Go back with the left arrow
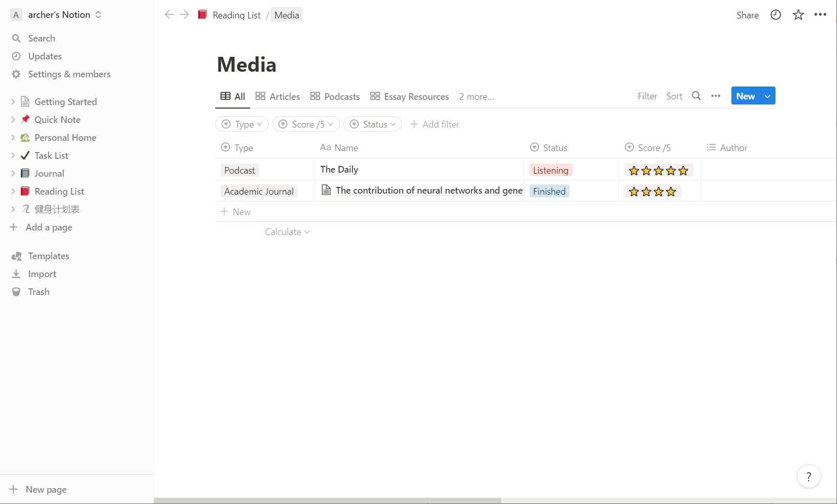 (x=169, y=14)
